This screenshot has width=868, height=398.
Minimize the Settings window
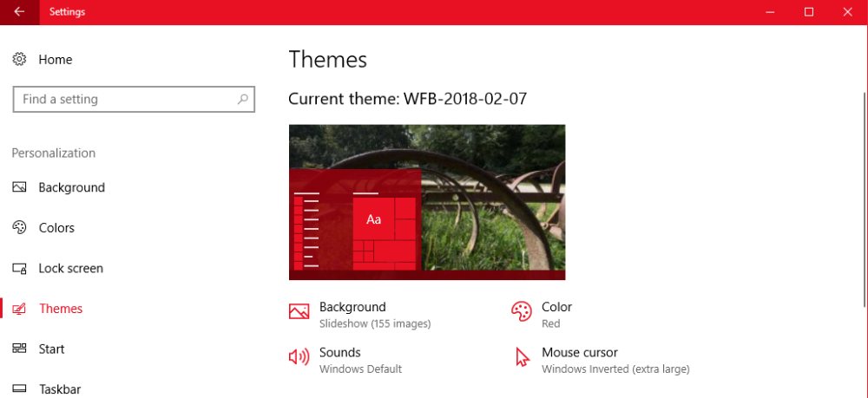pos(770,12)
